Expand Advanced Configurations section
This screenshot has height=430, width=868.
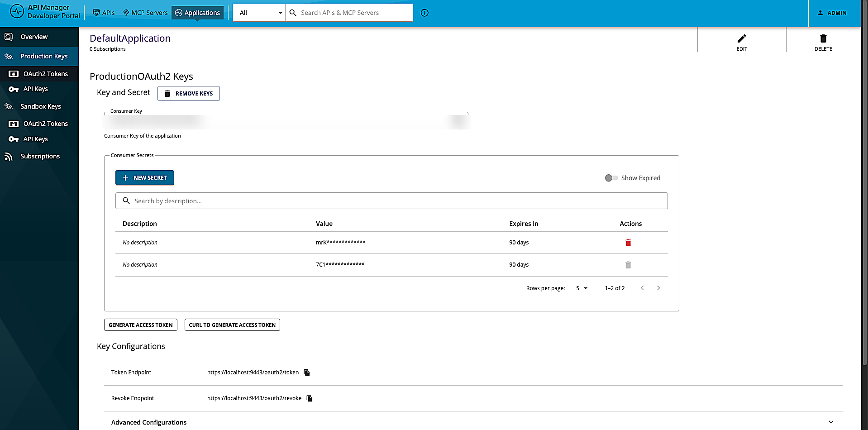pyautogui.click(x=473, y=422)
